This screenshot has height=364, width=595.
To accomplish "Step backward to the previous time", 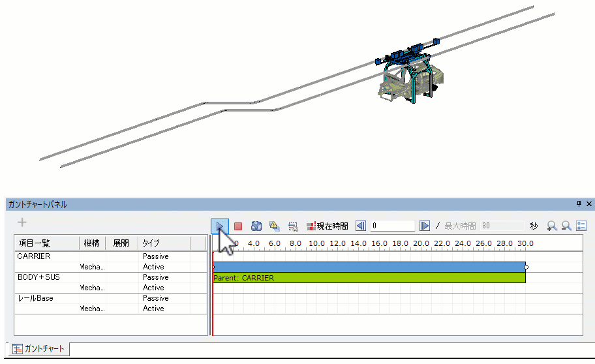I will point(361,226).
